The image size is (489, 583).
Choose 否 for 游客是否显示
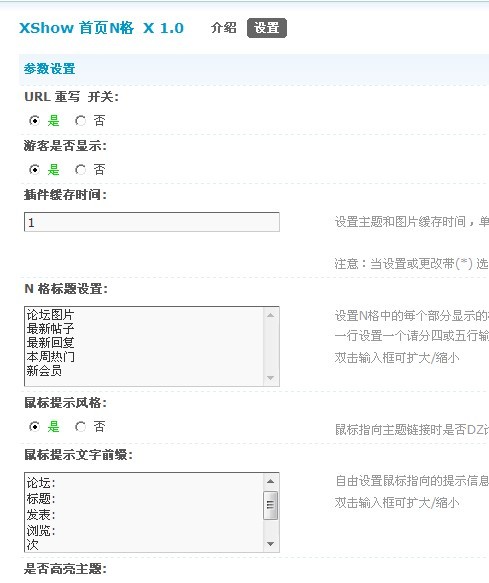80,170
